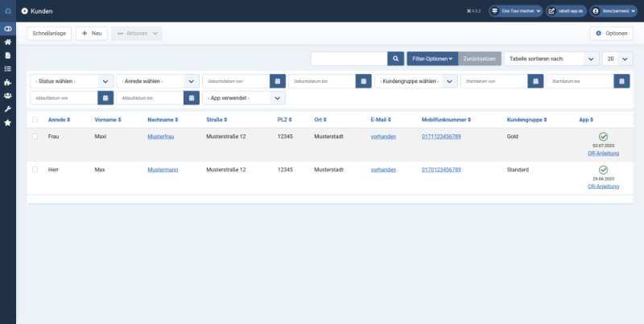Screen dimensions: 644x324
Task: Click the star icon in sidebar
Action: (x=8, y=122)
